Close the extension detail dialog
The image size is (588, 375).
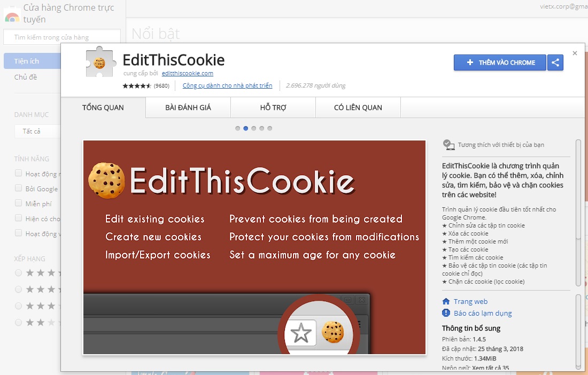[575, 53]
